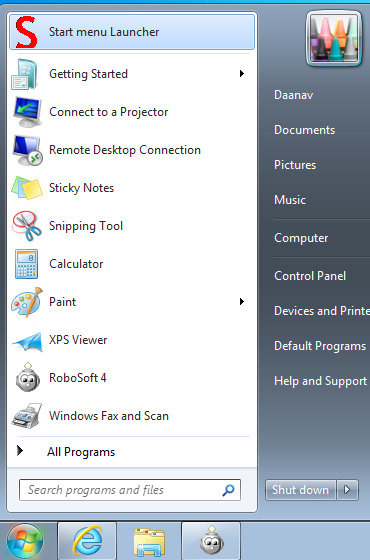Open Computer
This screenshot has height=560, width=370.
pos(301,238)
